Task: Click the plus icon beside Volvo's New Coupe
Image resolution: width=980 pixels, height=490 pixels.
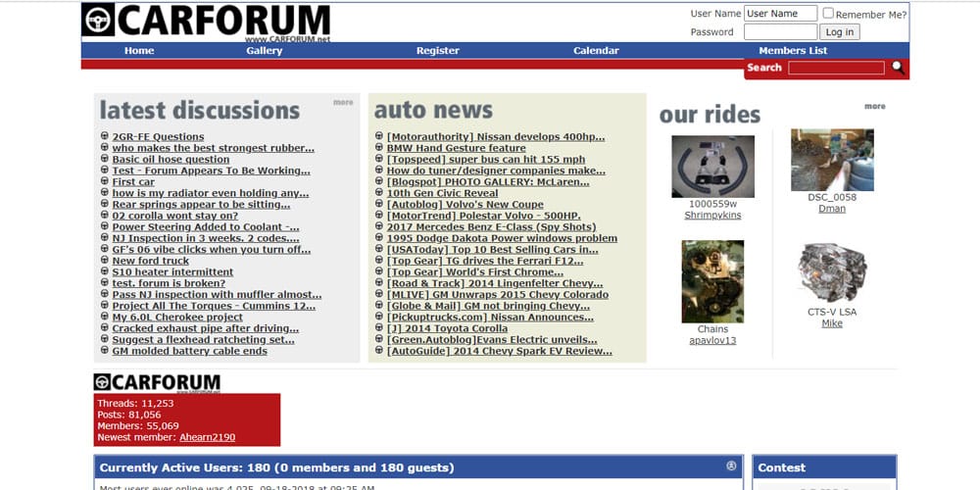Action: pyautogui.click(x=378, y=203)
